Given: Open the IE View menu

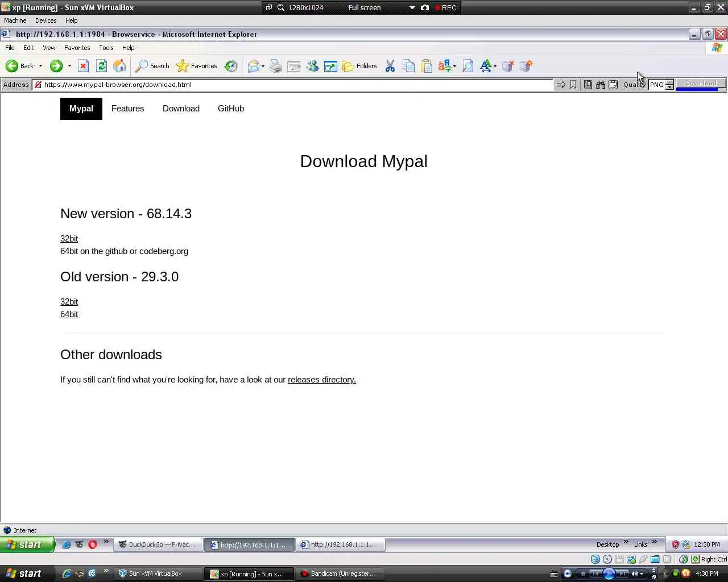Looking at the screenshot, I should click(49, 48).
